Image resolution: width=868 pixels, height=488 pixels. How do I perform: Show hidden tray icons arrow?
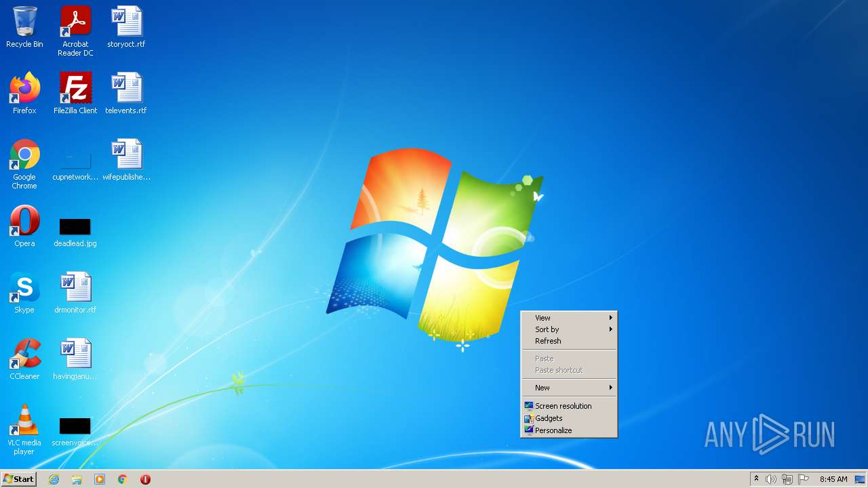[x=756, y=479]
